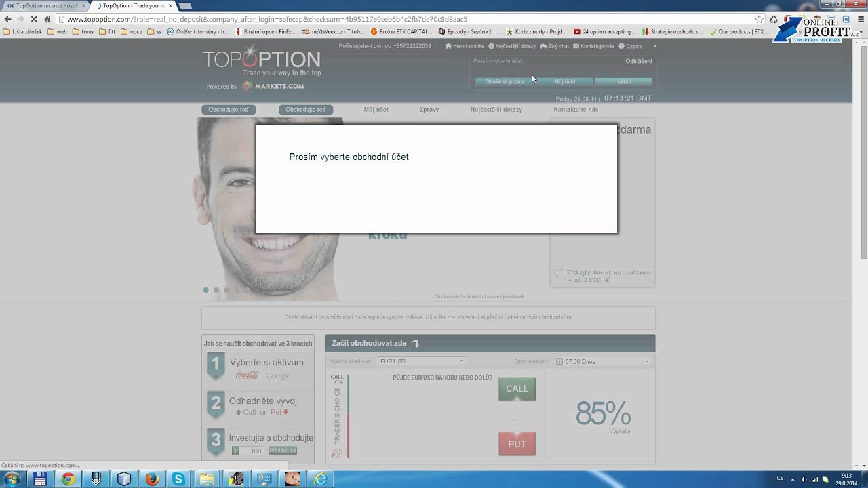Viewport: 868px width, 488px height.
Task: Click the Můj účet button beside Vklad
Action: (564, 81)
